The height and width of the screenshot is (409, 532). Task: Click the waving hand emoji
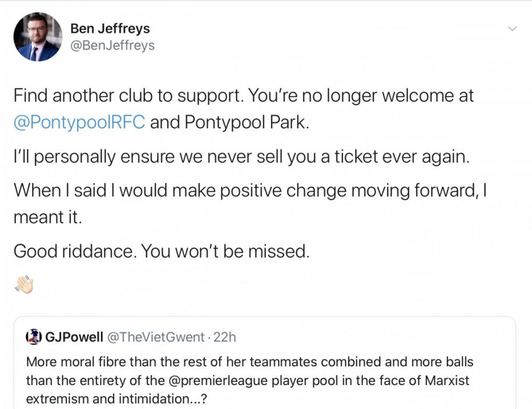pos(26,285)
